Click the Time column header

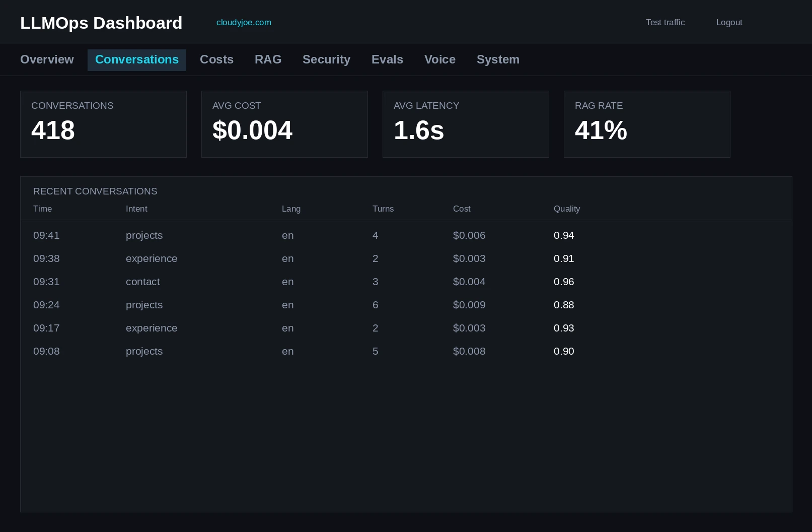pos(42,209)
